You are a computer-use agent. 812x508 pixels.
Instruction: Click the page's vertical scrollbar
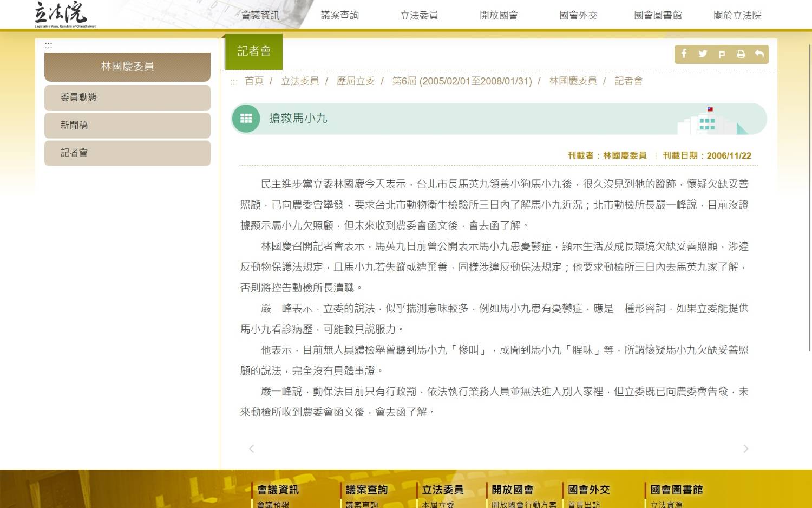coord(809,195)
